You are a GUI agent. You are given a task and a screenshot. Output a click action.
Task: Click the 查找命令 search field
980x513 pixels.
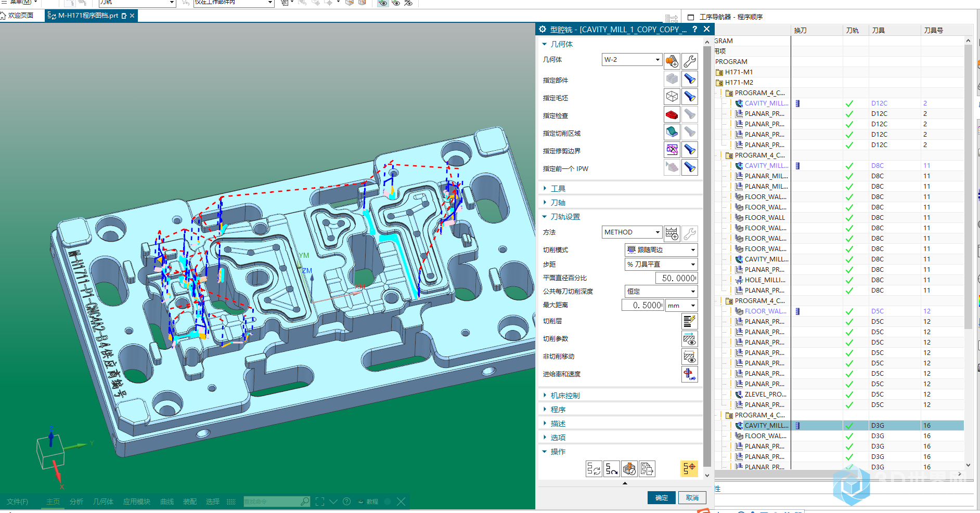coord(271,502)
